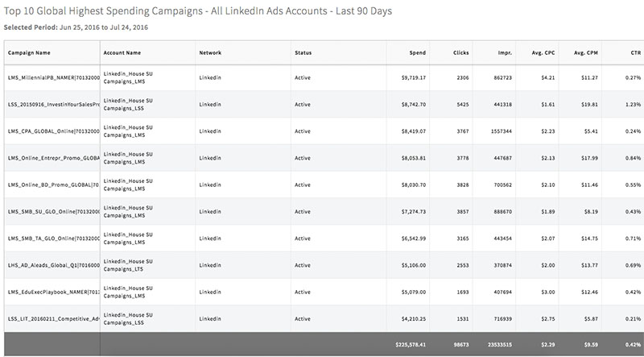The height and width of the screenshot is (357, 644).
Task: Sort by Campaign Name column header
Action: tap(29, 52)
